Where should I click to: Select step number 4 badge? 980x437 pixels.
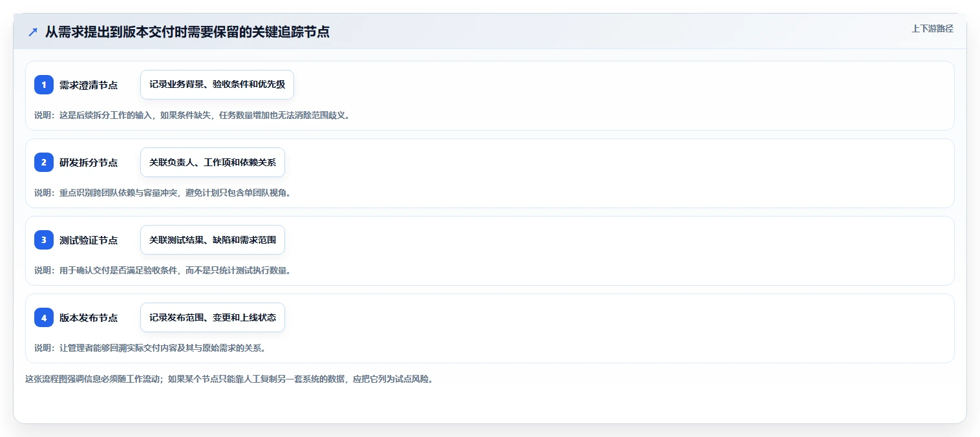pos(44,317)
